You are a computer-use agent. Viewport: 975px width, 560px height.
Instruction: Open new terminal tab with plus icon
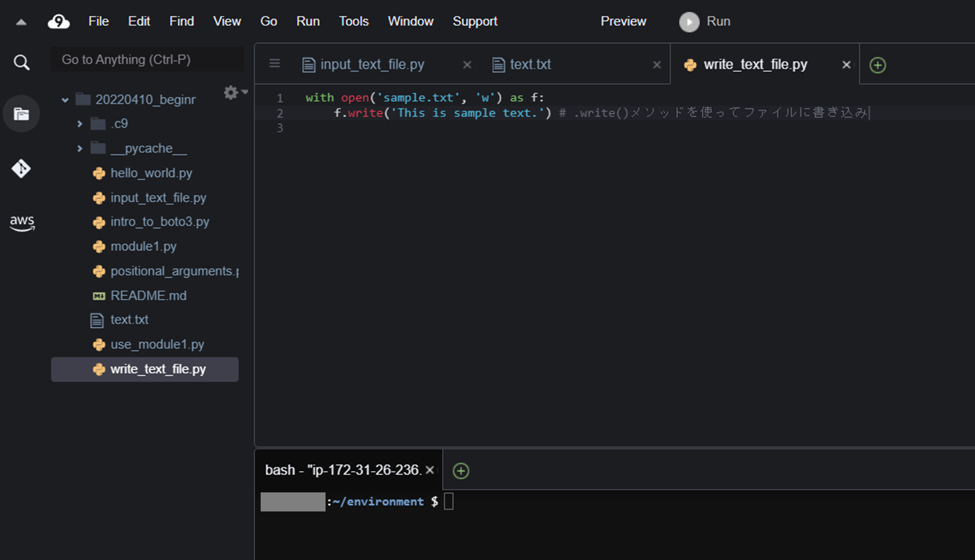[461, 471]
